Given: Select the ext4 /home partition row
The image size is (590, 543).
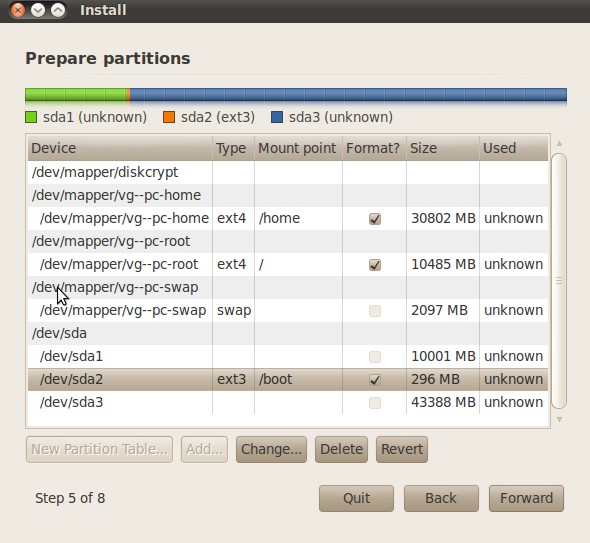Looking at the screenshot, I should [x=288, y=219].
